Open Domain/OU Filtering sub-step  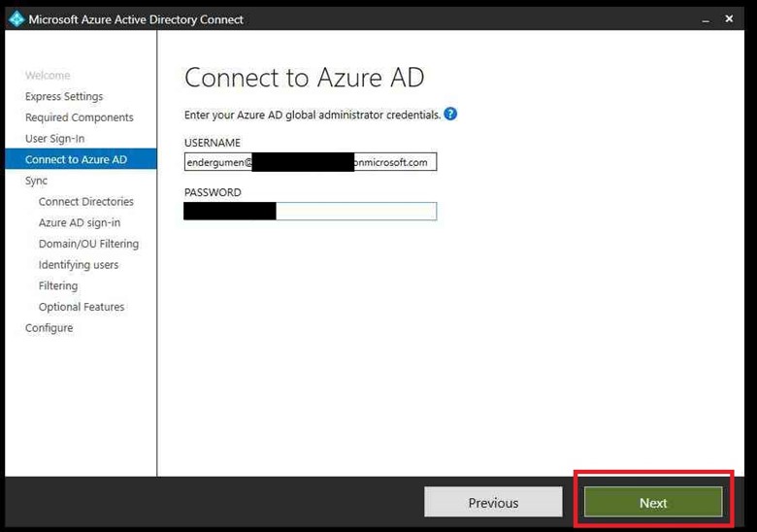(x=88, y=244)
